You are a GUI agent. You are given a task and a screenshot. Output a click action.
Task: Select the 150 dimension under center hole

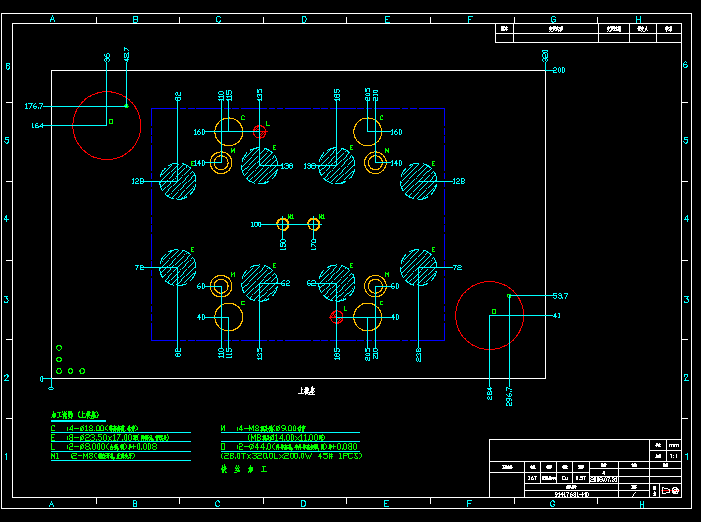(283, 244)
